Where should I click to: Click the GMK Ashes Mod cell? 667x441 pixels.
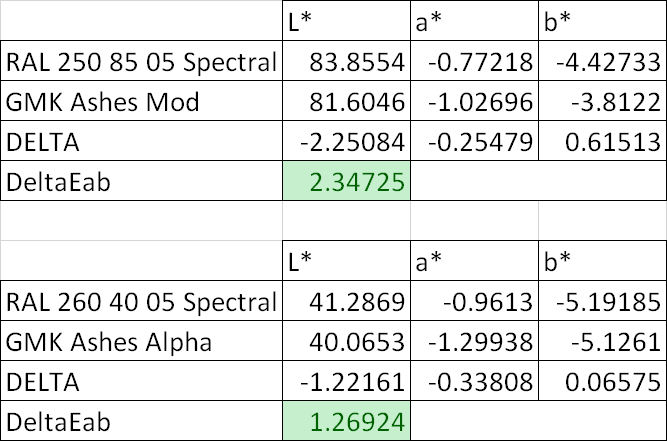[140, 102]
